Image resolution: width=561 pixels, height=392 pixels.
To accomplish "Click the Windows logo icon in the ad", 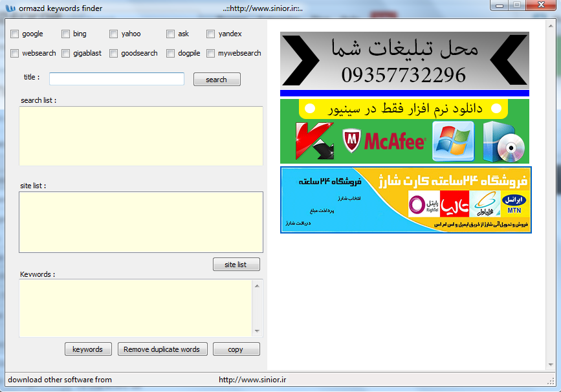I will [x=453, y=140].
